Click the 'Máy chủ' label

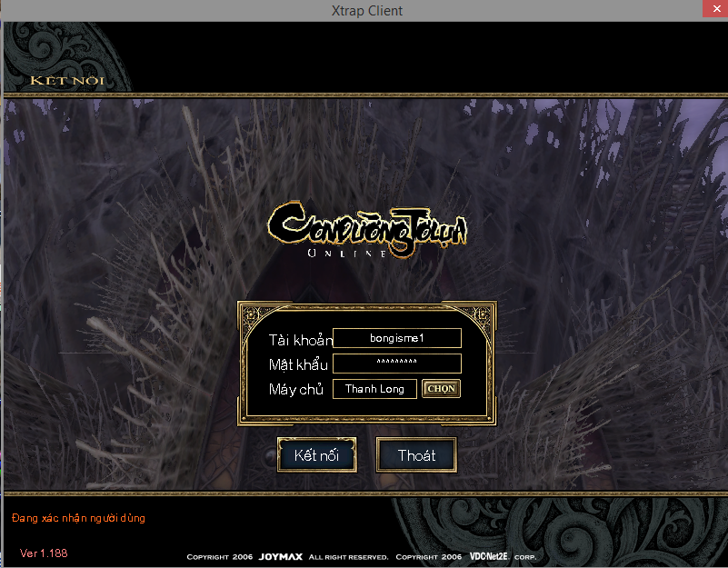[295, 389]
